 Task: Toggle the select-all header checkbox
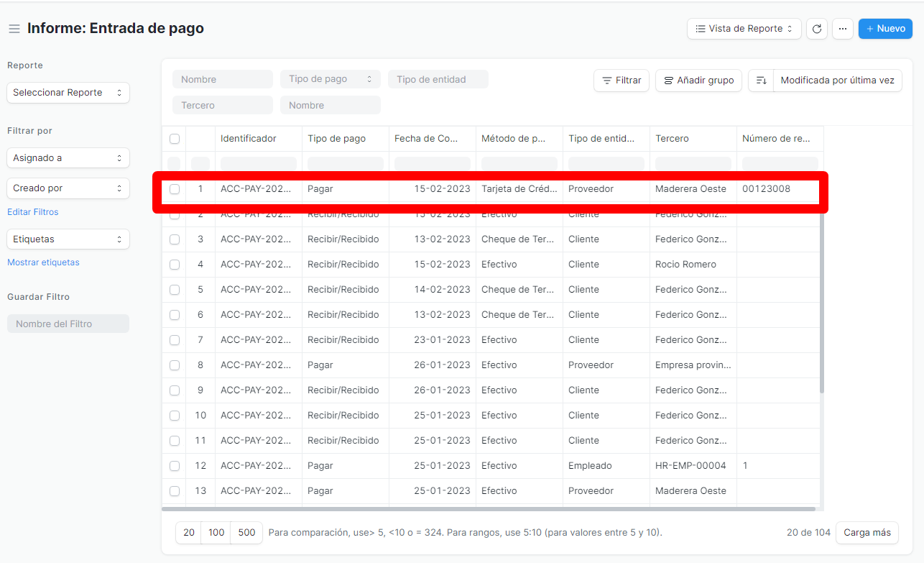(x=175, y=139)
